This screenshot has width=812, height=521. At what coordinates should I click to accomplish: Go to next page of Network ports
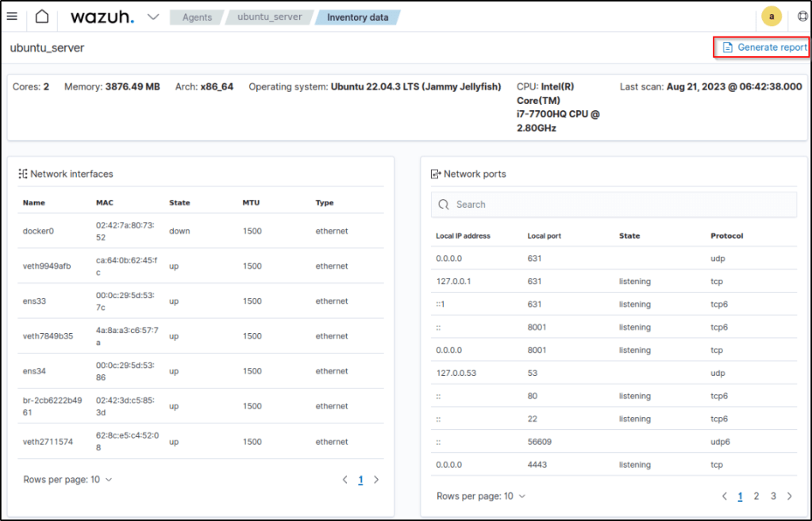coord(789,496)
